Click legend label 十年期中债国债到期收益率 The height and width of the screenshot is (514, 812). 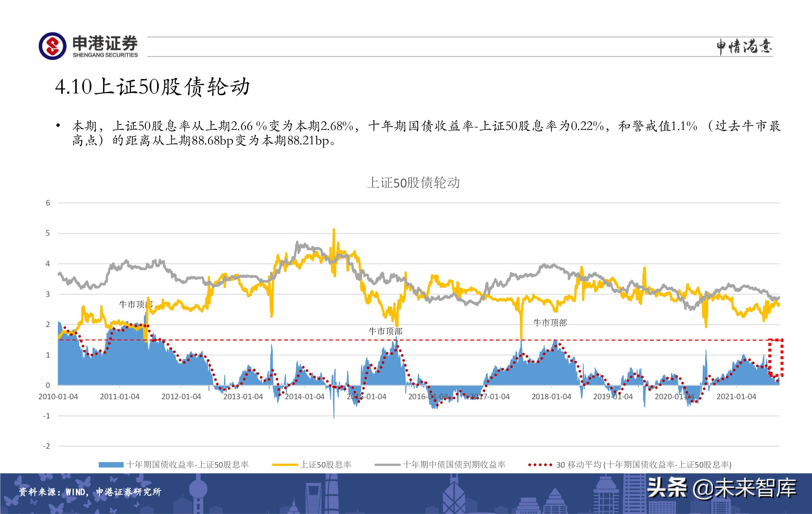[454, 465]
